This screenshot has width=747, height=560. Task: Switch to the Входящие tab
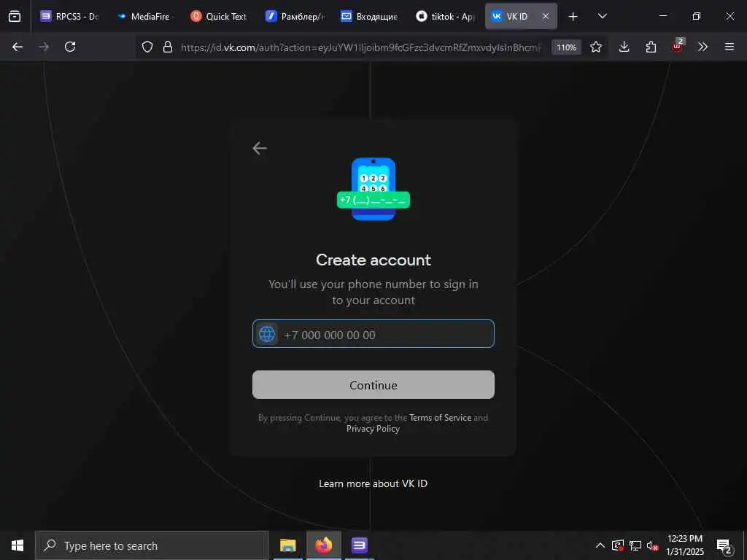(x=369, y=16)
